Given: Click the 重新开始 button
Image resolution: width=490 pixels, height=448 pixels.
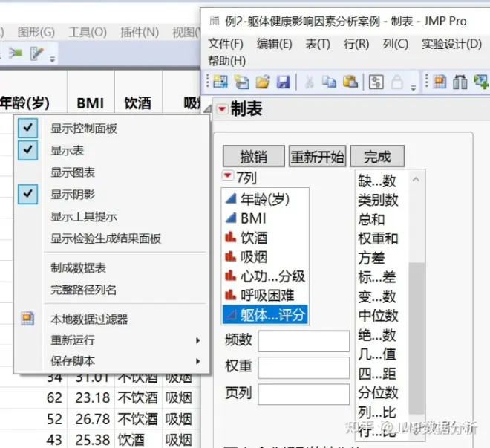Looking at the screenshot, I should tap(317, 156).
